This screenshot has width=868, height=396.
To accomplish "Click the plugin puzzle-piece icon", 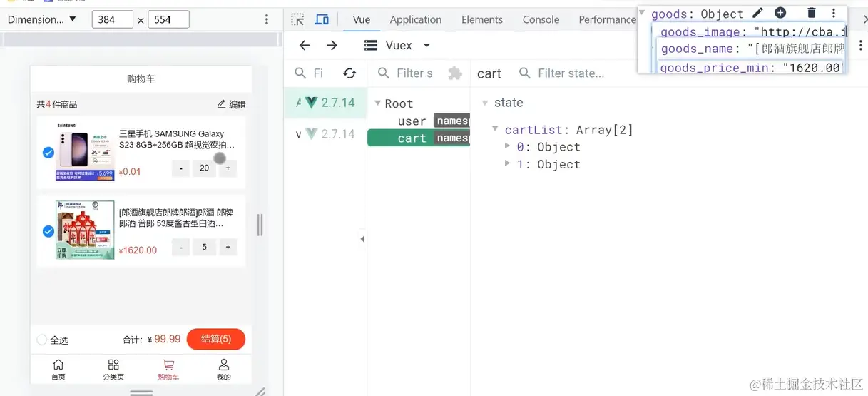I will [454, 73].
